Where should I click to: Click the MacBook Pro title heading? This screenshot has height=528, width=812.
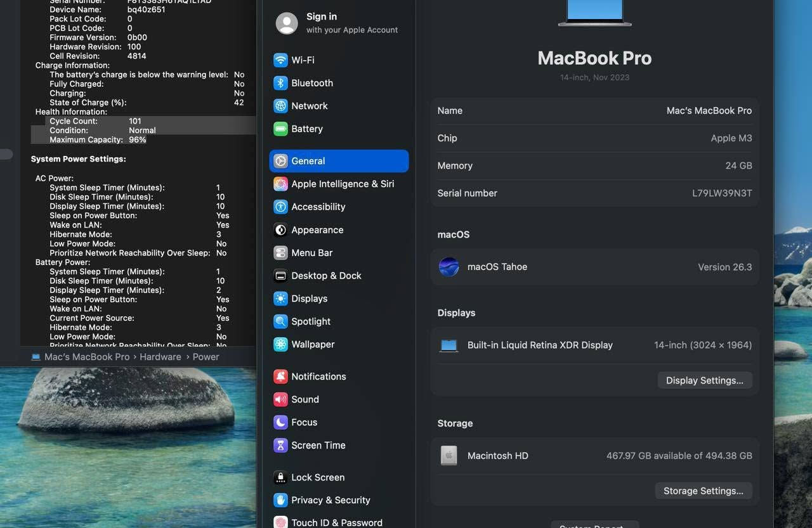(594, 58)
